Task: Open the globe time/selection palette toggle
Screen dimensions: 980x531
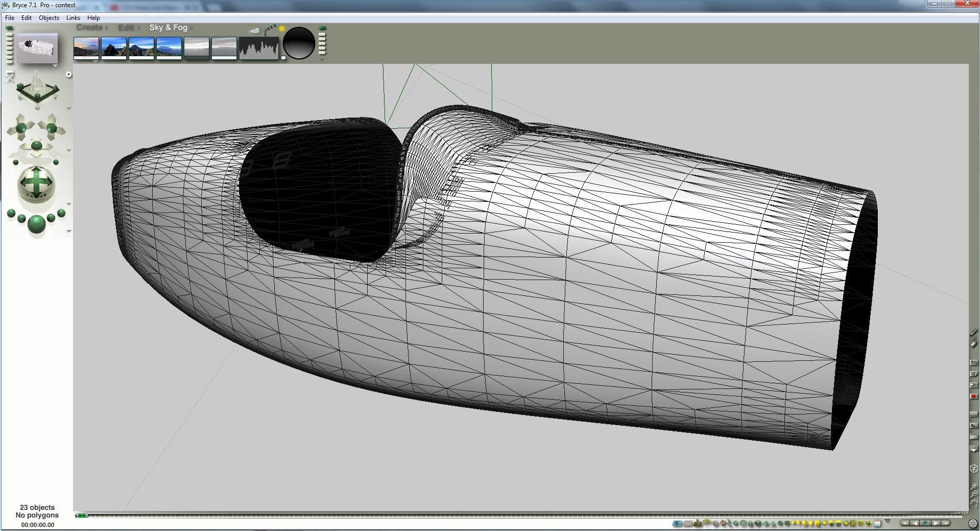Action: (x=973, y=523)
